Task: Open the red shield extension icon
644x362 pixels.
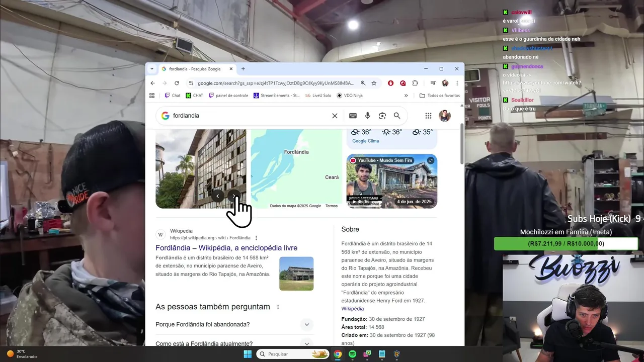Action: click(390, 83)
